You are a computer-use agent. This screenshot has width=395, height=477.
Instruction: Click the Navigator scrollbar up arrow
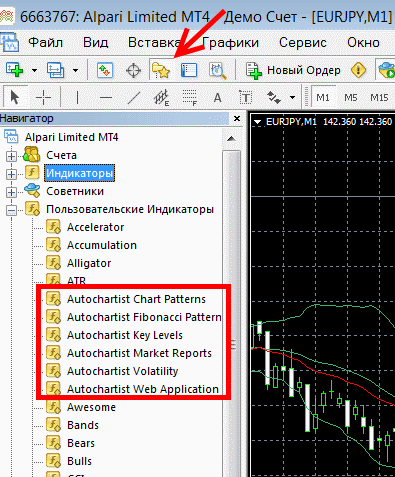coord(231,138)
